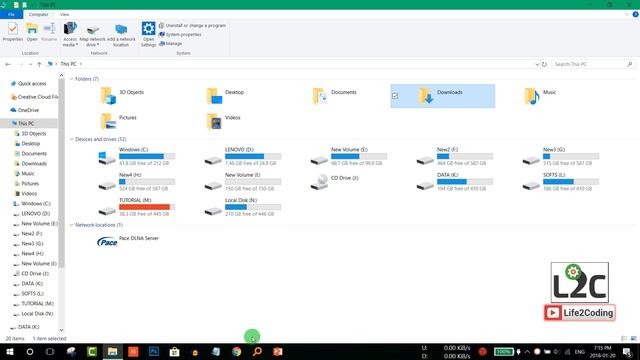Select the CD Drive (J:) icon
Viewport: 640px width, 360px height.
[x=319, y=182]
